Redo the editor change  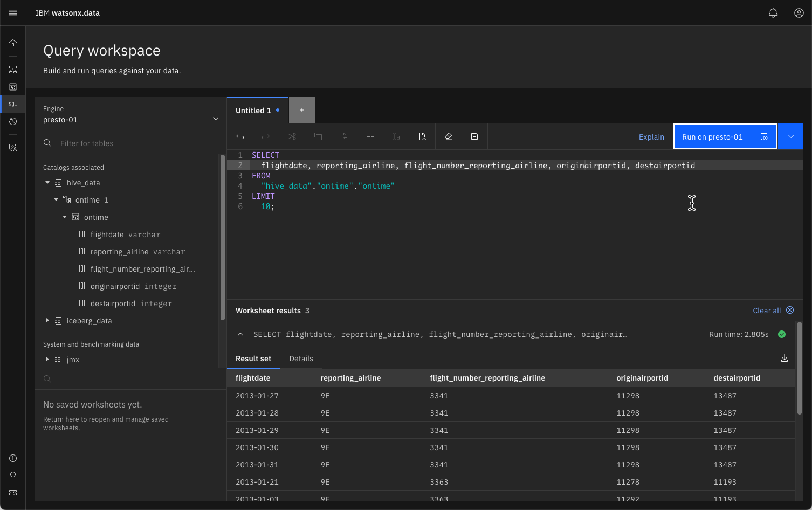click(x=266, y=136)
